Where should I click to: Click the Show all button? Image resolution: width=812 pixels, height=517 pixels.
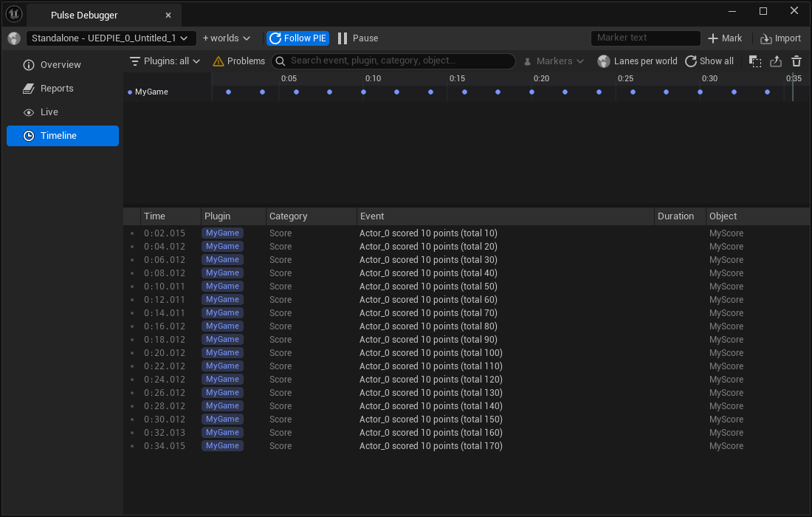tap(709, 61)
